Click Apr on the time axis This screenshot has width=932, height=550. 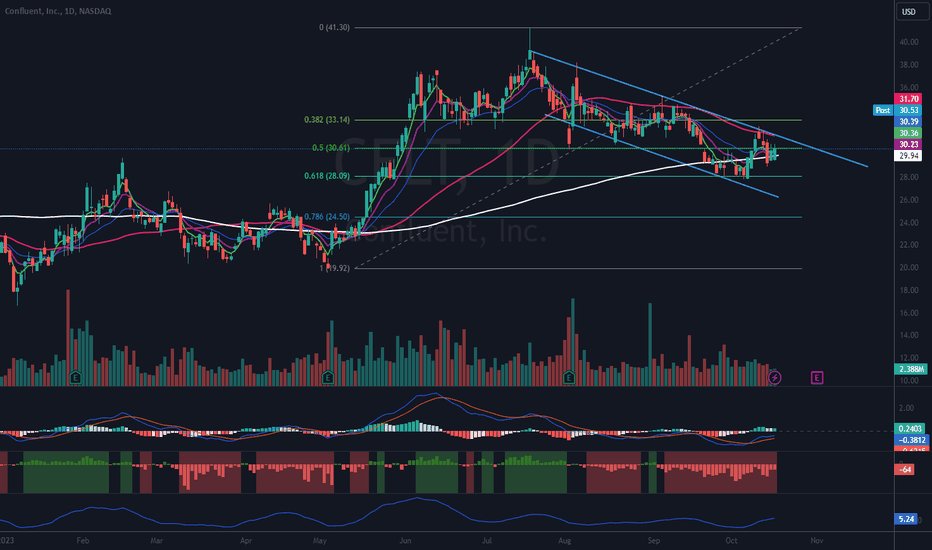(x=245, y=540)
